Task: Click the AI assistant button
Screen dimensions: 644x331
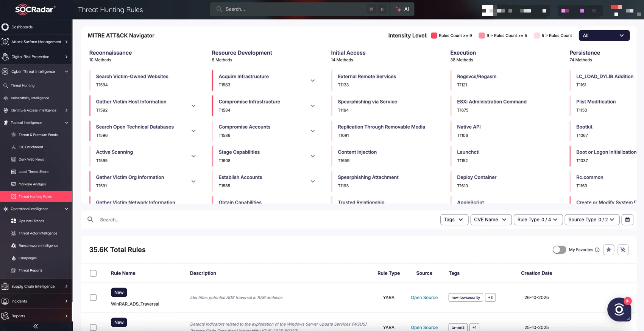Action: click(402, 9)
